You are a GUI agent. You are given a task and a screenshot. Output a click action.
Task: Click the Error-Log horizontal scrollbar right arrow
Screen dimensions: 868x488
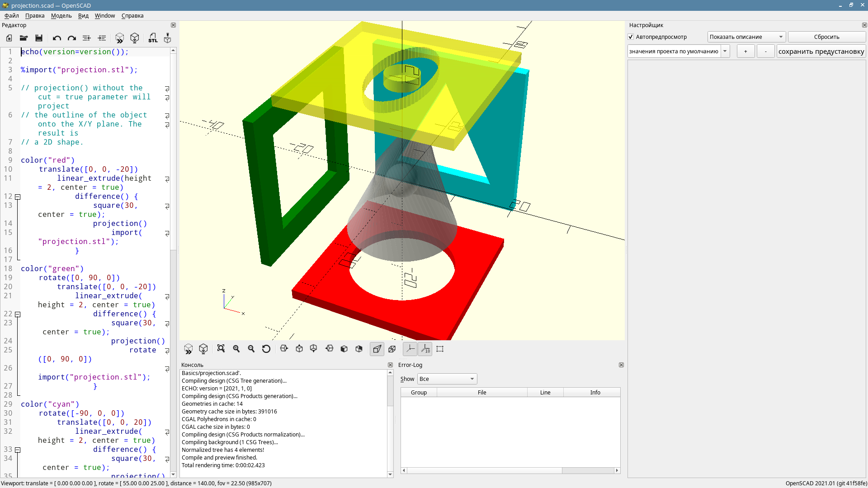(x=617, y=471)
